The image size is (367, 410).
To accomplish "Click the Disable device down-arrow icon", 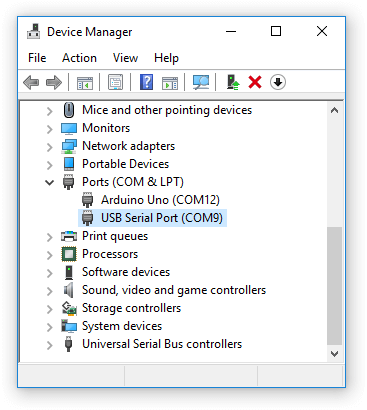I will point(278,82).
